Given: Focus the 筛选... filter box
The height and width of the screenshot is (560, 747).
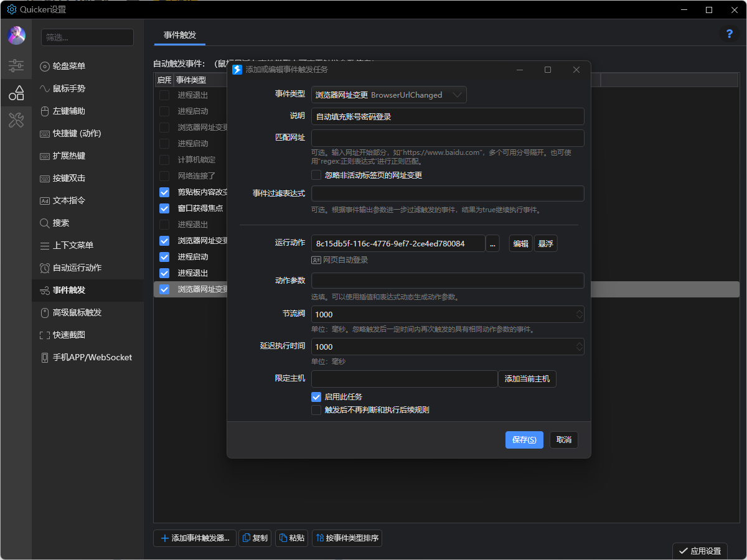Looking at the screenshot, I should click(87, 37).
